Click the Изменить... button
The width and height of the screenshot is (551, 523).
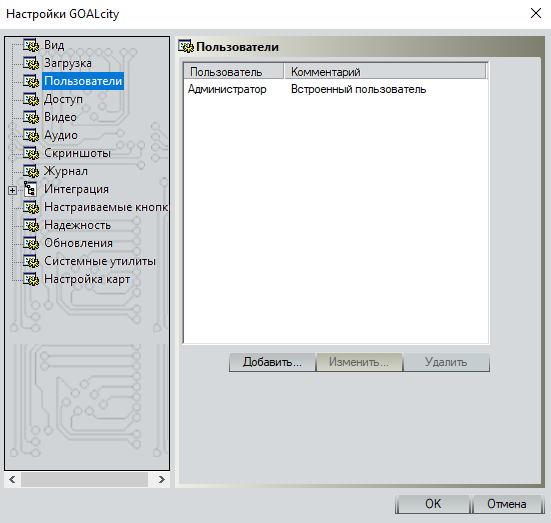click(359, 362)
